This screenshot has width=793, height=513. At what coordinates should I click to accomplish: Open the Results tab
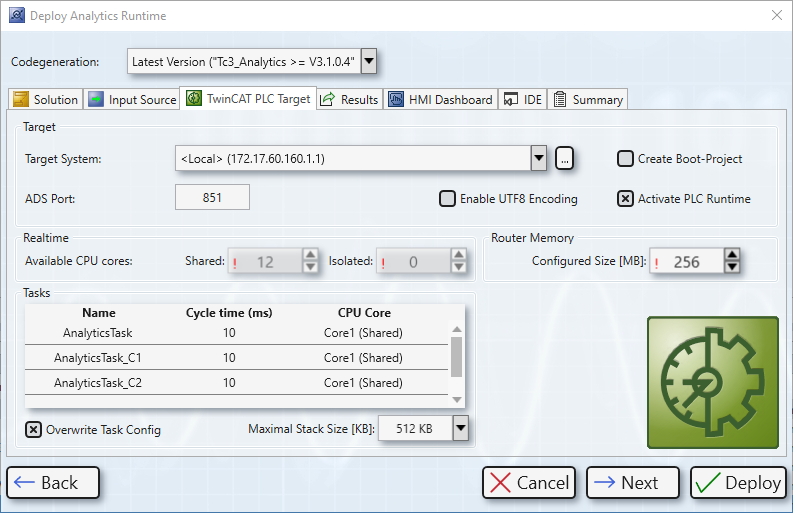[x=349, y=99]
